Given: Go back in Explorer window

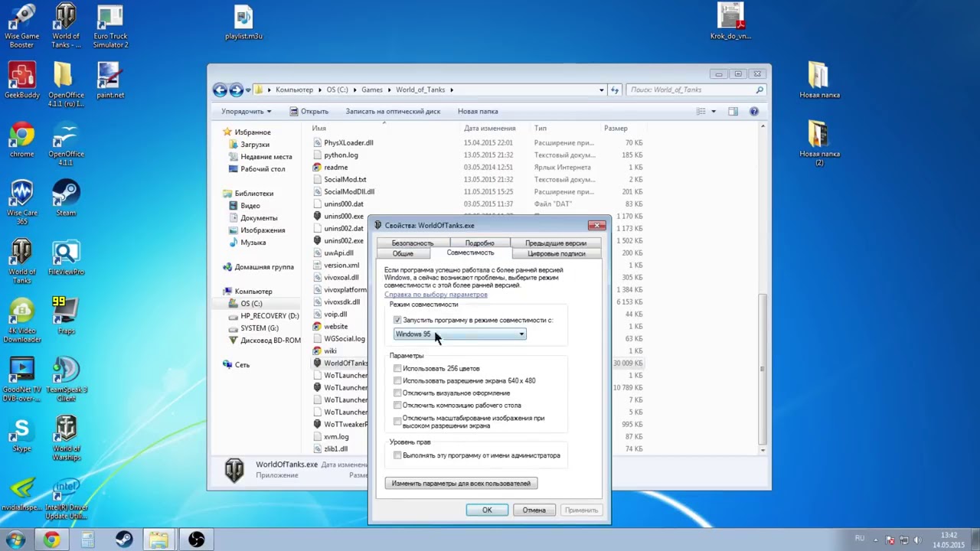Looking at the screenshot, I should tap(220, 90).
